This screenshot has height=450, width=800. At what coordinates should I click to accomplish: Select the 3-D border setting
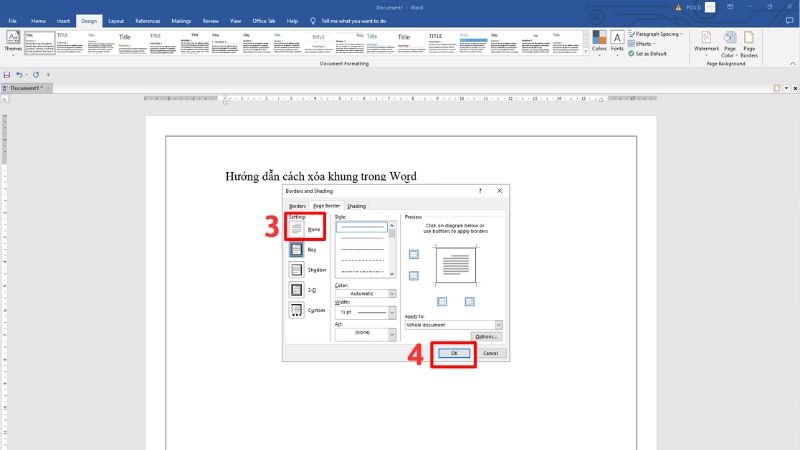(x=298, y=289)
